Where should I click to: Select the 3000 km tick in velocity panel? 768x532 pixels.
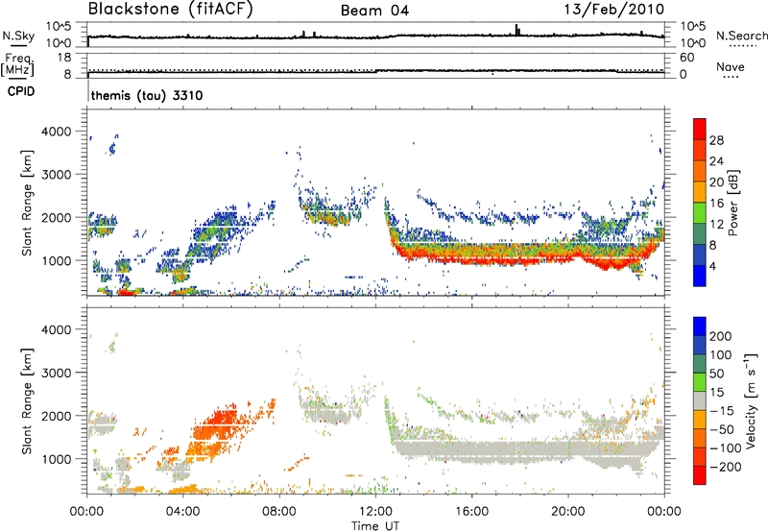point(57,373)
